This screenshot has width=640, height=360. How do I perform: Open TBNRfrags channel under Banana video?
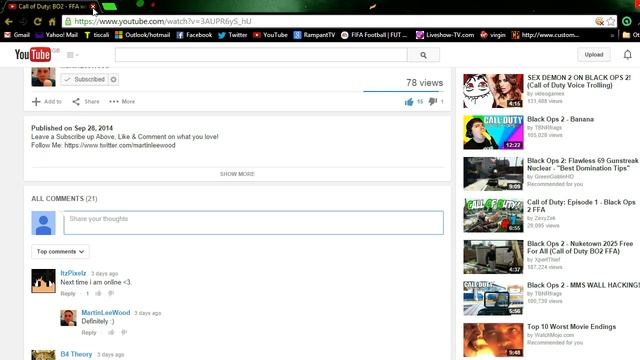click(548, 128)
